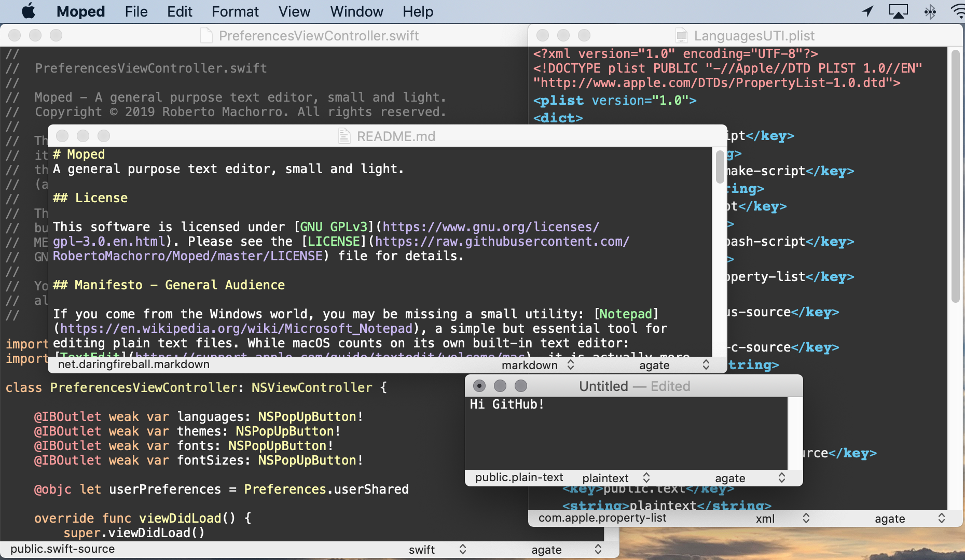Click the Untitled — Edited window title
Viewport: 965px width, 560px height.
[635, 386]
